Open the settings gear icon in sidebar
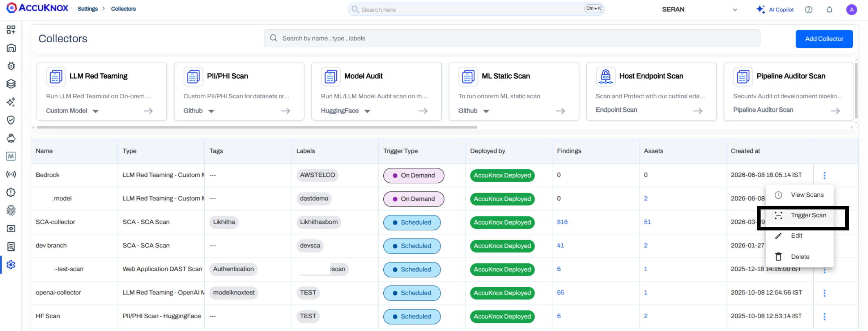 (x=11, y=265)
